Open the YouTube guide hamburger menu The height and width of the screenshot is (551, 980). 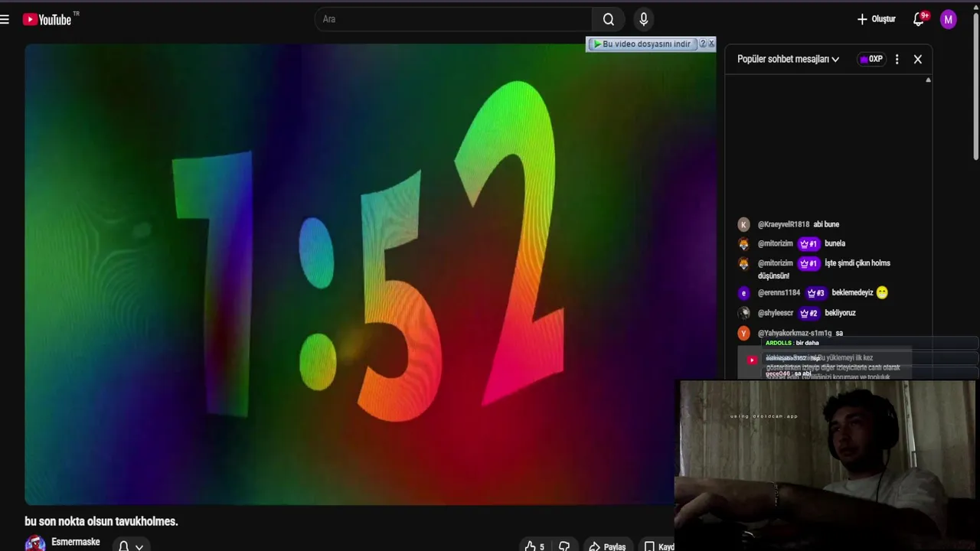(5, 19)
